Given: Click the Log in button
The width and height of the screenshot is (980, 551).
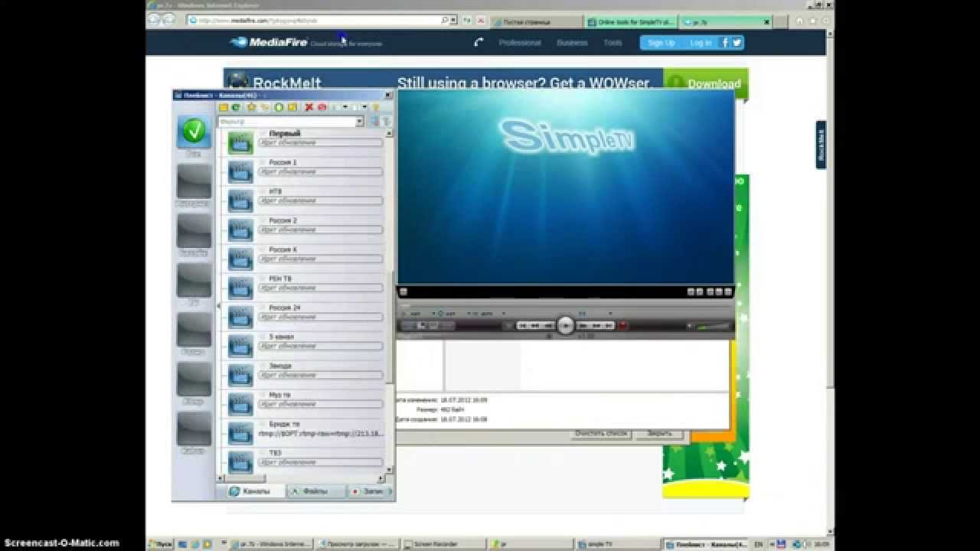Looking at the screenshot, I should click(x=700, y=43).
